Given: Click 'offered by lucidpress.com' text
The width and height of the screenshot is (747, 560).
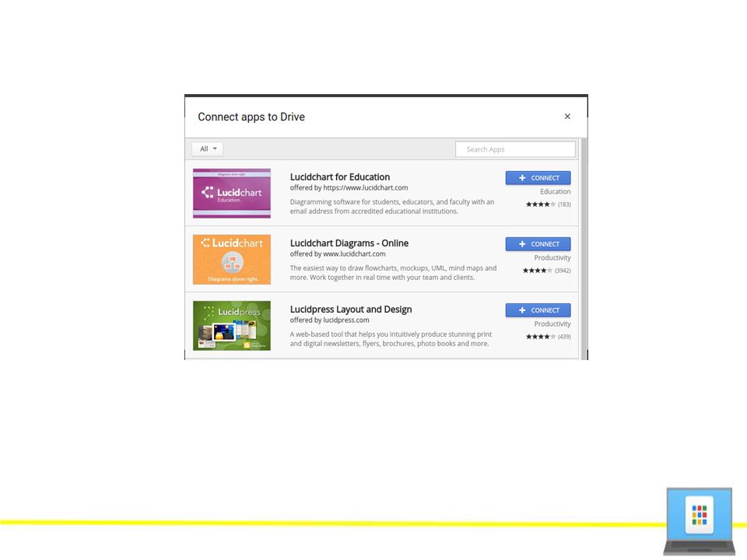Looking at the screenshot, I should pyautogui.click(x=329, y=320).
